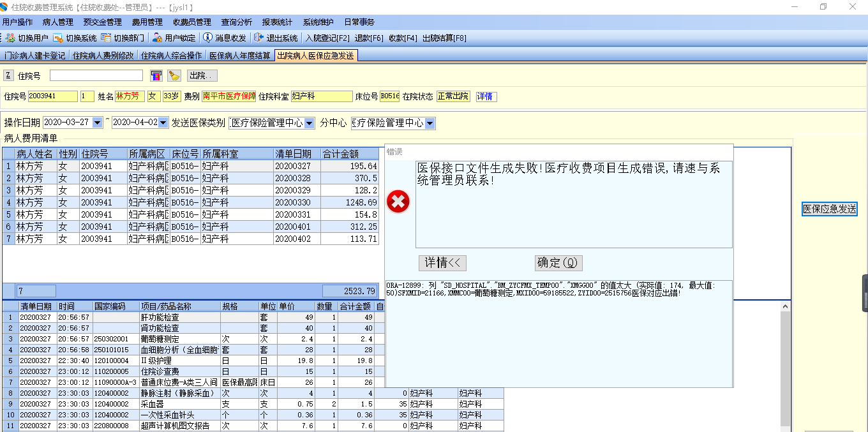Confirm the error with 确定(O) button
This screenshot has height=432, width=868.
(558, 262)
